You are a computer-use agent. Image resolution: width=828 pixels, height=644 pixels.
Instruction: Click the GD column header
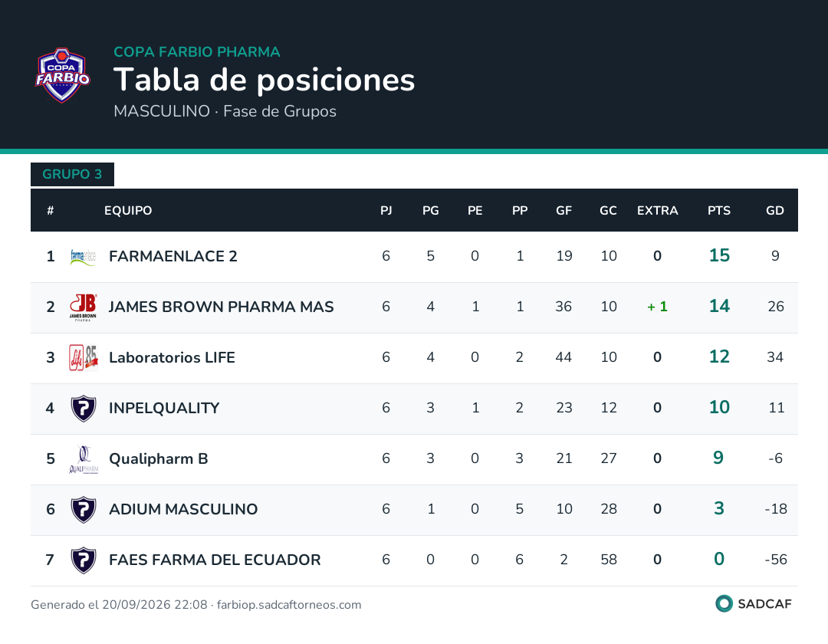[x=774, y=211]
